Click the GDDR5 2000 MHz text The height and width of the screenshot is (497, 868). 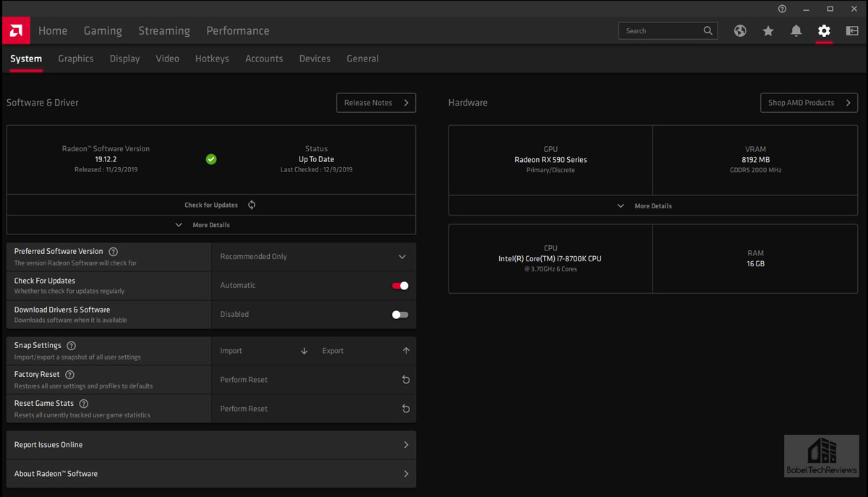click(x=755, y=171)
